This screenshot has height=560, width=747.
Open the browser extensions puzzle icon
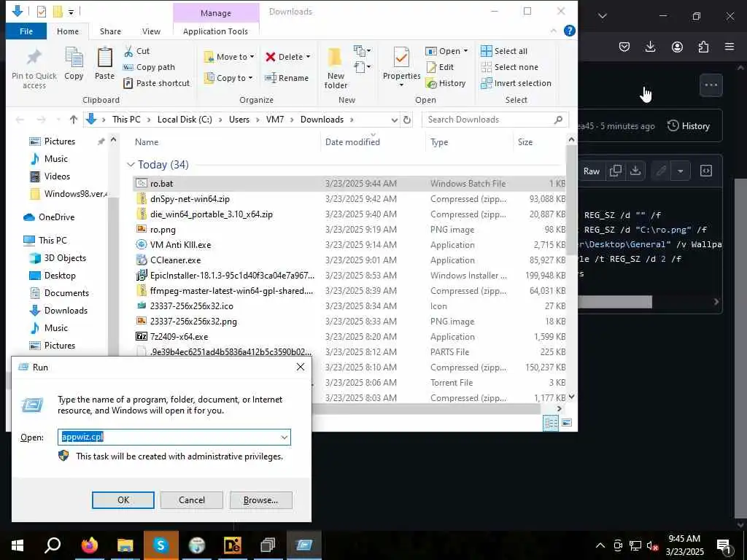[x=703, y=47]
